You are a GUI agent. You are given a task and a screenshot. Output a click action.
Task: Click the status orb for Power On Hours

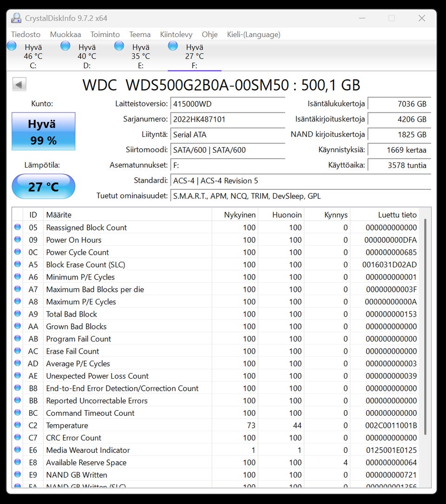18,239
